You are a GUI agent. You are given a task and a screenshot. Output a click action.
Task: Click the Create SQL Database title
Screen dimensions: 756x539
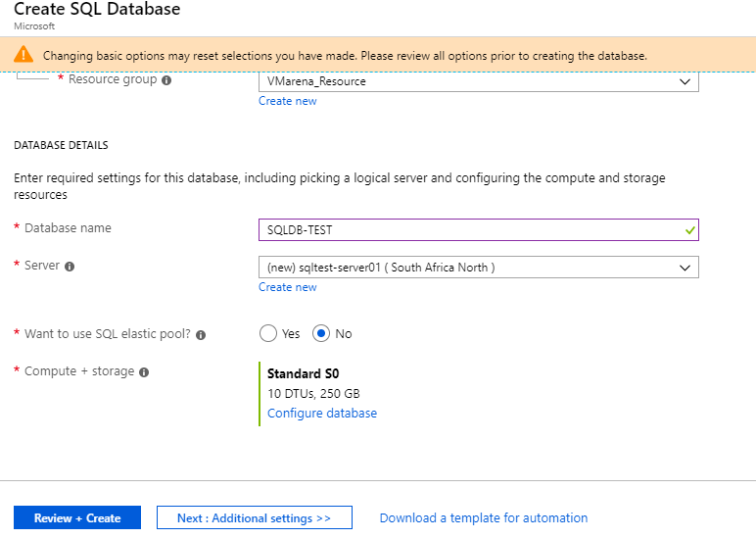[x=97, y=9]
